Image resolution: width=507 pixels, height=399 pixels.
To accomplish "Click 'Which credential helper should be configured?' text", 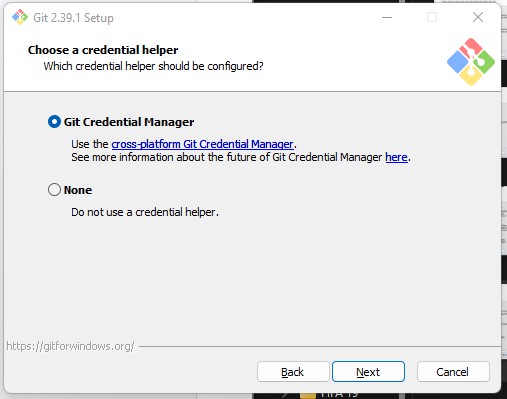I will pyautogui.click(x=153, y=66).
